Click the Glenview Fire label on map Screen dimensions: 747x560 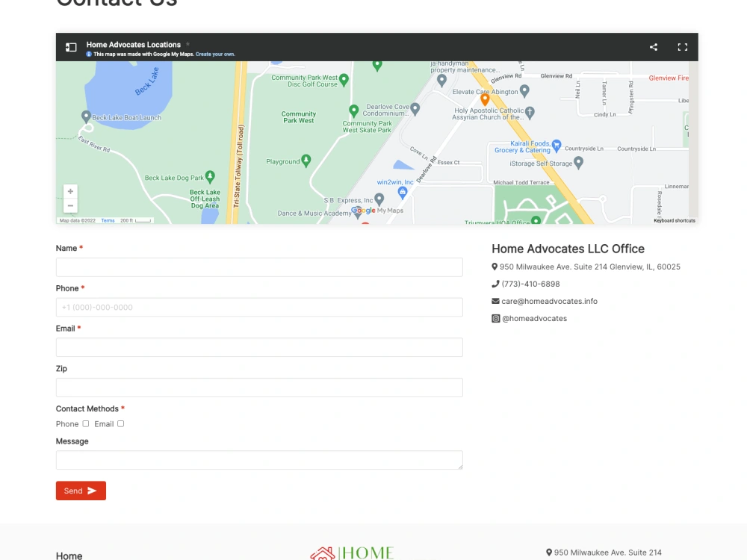669,78
